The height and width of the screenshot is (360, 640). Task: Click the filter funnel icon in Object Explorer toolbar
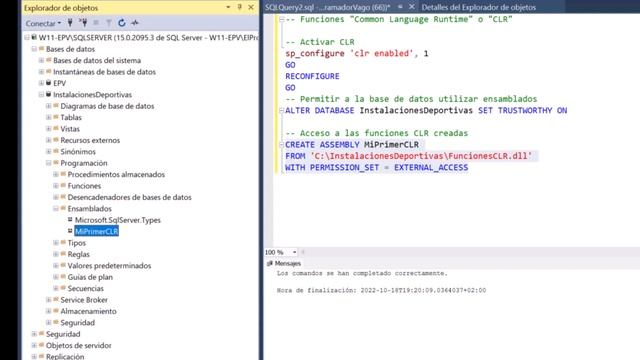click(109, 23)
